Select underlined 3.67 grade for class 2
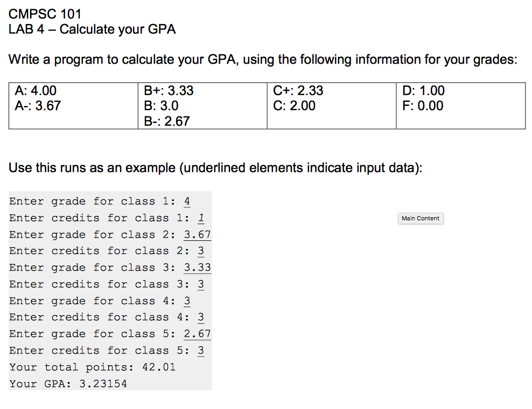 tap(197, 235)
